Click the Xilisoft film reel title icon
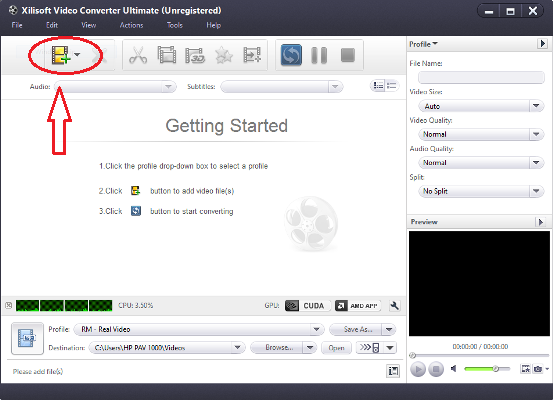Image resolution: width=553 pixels, height=400 pixels. [13, 10]
